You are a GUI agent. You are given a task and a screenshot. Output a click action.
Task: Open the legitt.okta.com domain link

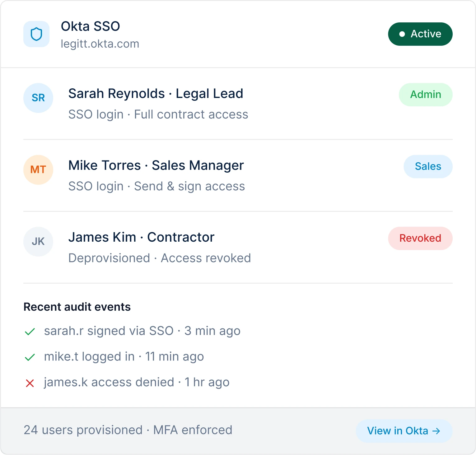point(100,44)
